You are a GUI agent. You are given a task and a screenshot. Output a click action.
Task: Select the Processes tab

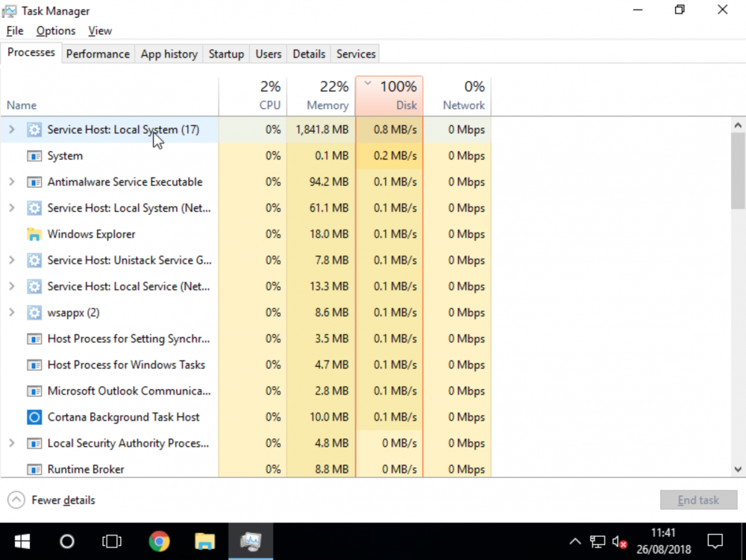31,52
